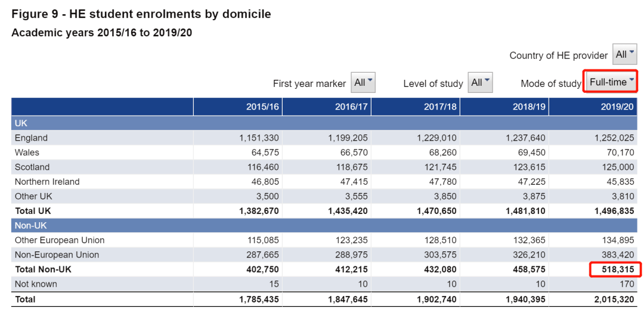644x311 pixels.
Task: Click the Not known row label
Action: 36,284
